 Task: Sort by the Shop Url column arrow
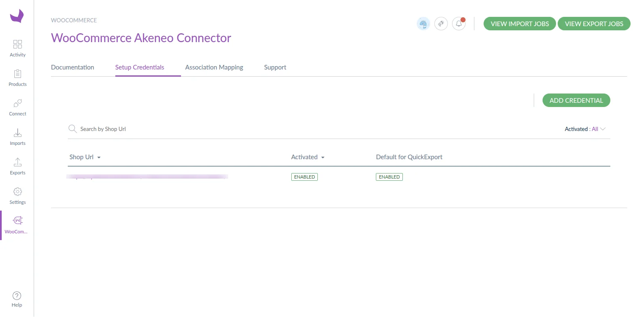click(x=99, y=157)
